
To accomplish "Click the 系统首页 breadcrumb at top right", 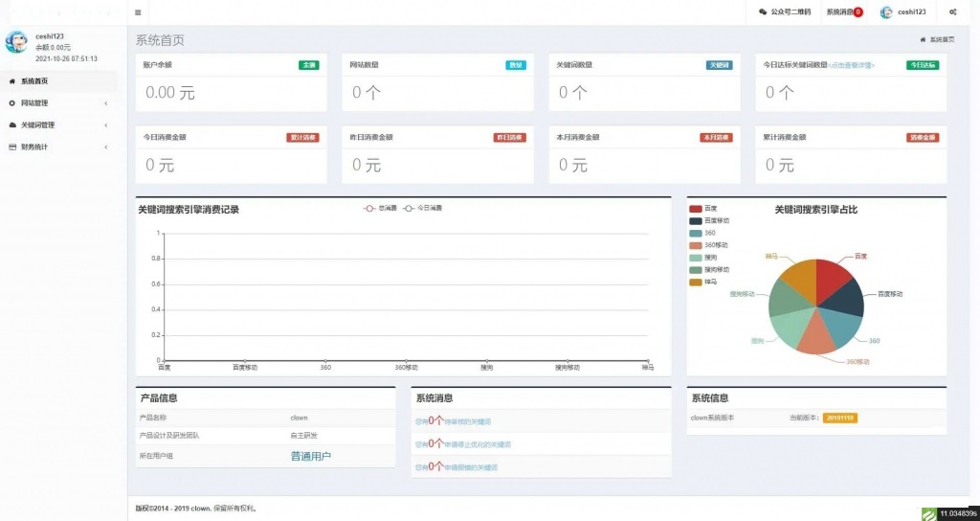I will 941,40.
